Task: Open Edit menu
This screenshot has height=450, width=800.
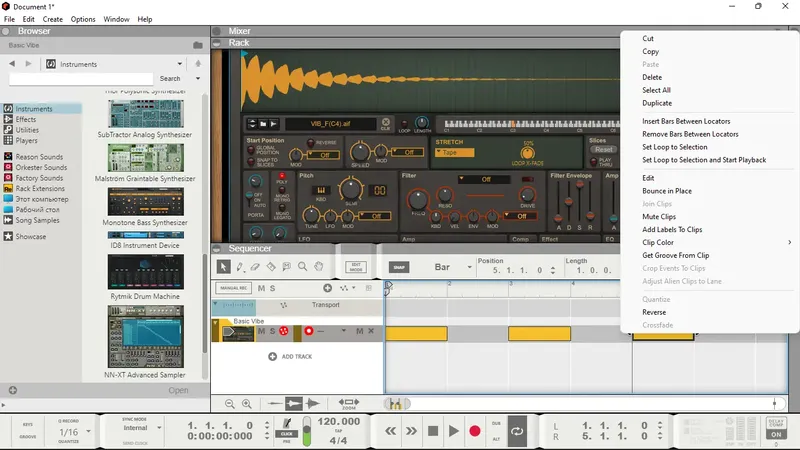Action: (29, 19)
